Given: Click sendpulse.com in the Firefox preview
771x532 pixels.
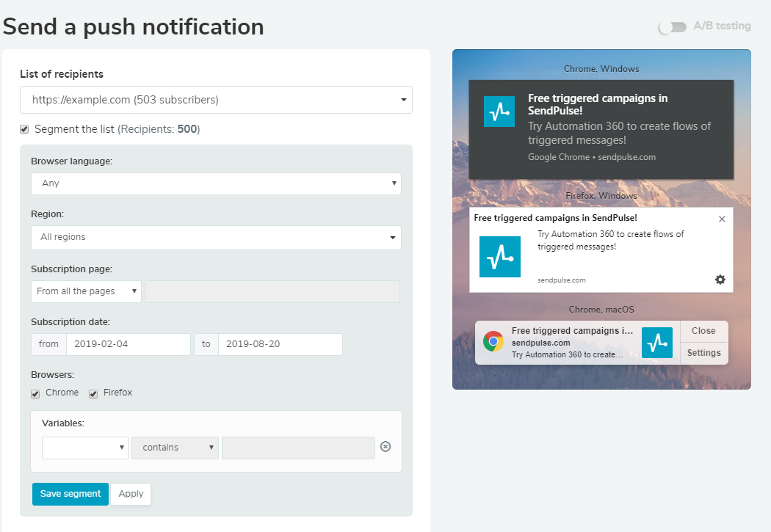Looking at the screenshot, I should (x=562, y=280).
